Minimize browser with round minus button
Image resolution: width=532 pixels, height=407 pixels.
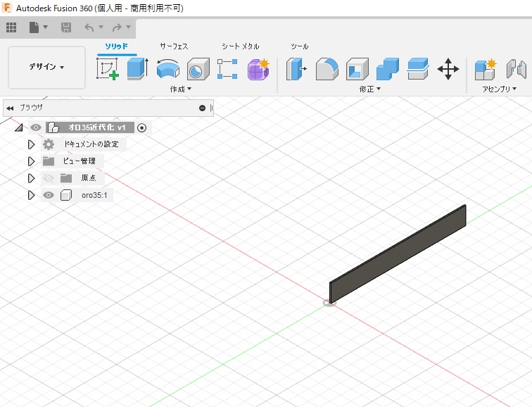tap(202, 108)
